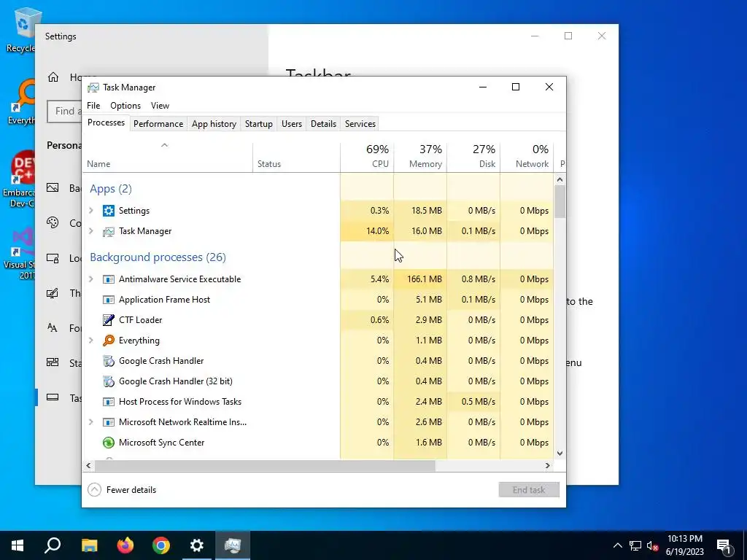The height and width of the screenshot is (560, 747).
Task: Click the 166.1 MB memory cell
Action: click(420, 279)
